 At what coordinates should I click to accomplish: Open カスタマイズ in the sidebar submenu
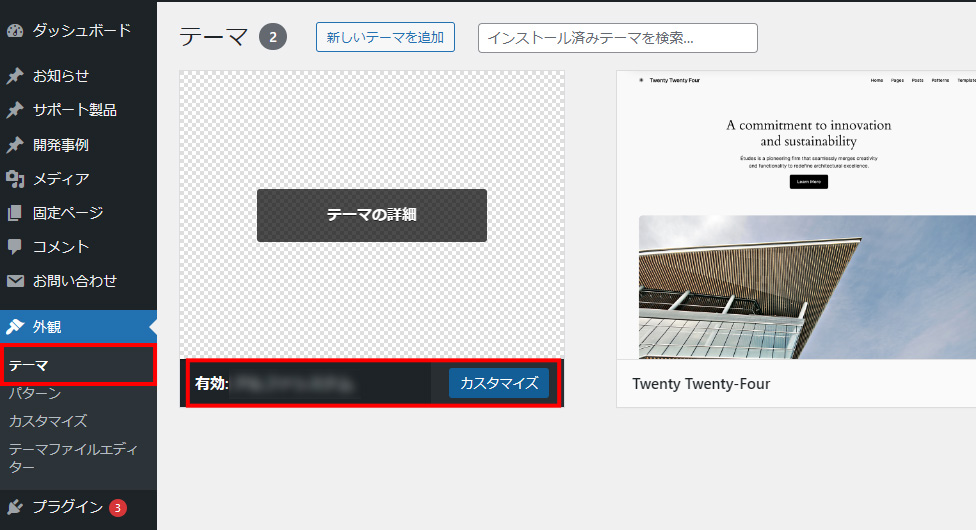47,421
